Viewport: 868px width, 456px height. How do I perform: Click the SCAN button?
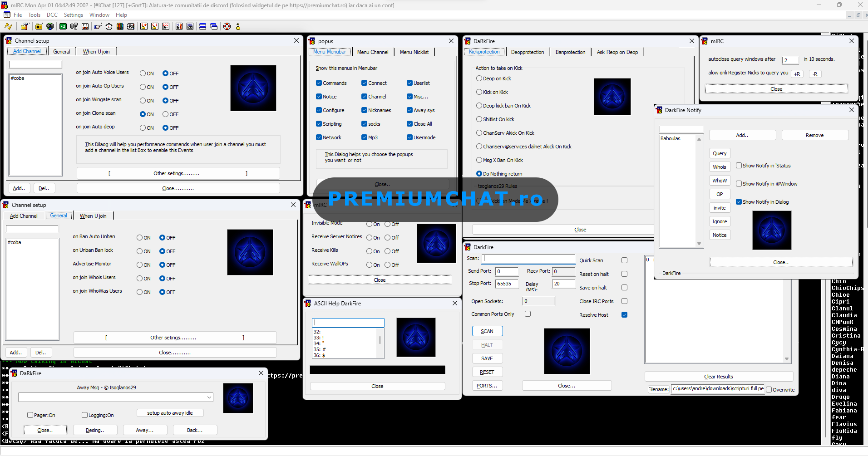[x=487, y=331]
